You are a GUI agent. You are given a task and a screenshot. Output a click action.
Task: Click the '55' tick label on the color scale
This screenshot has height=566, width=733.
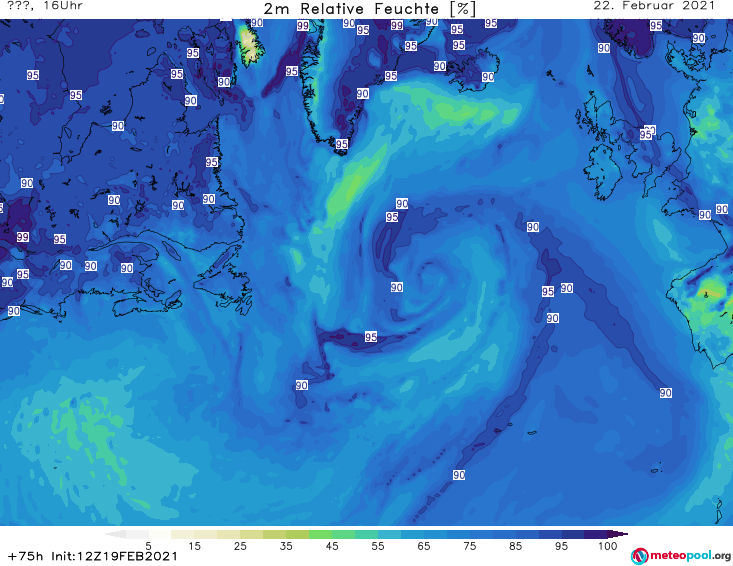pyautogui.click(x=378, y=545)
